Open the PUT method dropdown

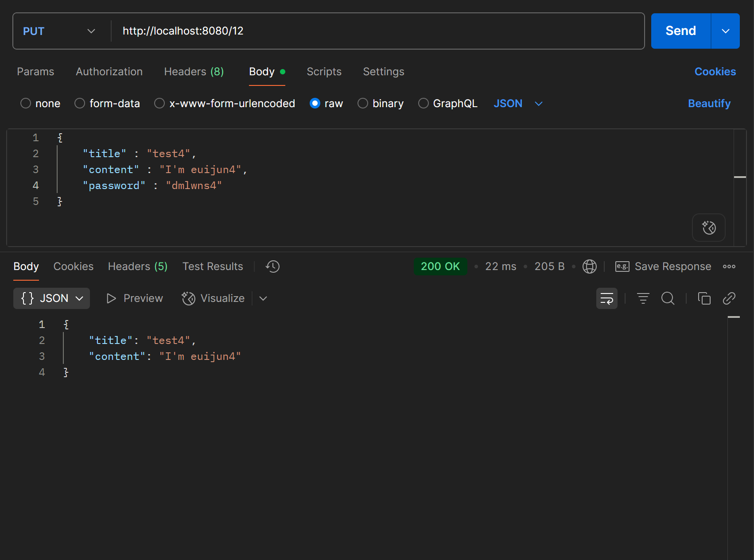point(59,31)
